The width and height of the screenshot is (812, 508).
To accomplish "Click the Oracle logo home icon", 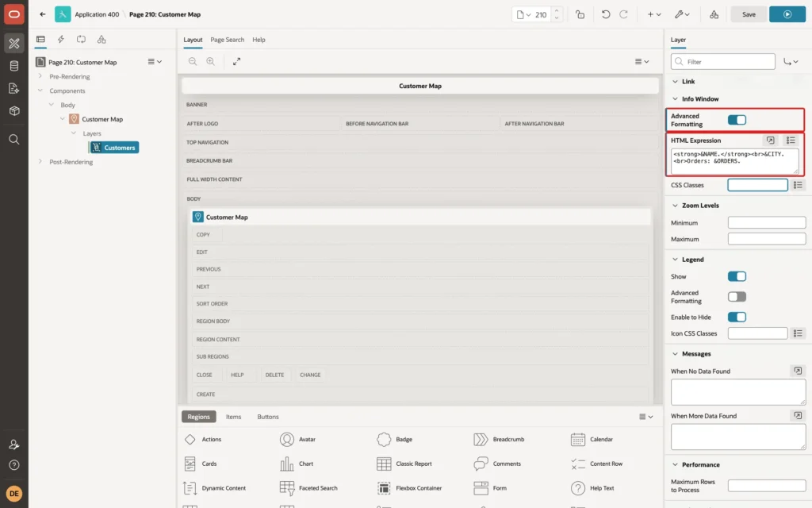I will 14,14.
